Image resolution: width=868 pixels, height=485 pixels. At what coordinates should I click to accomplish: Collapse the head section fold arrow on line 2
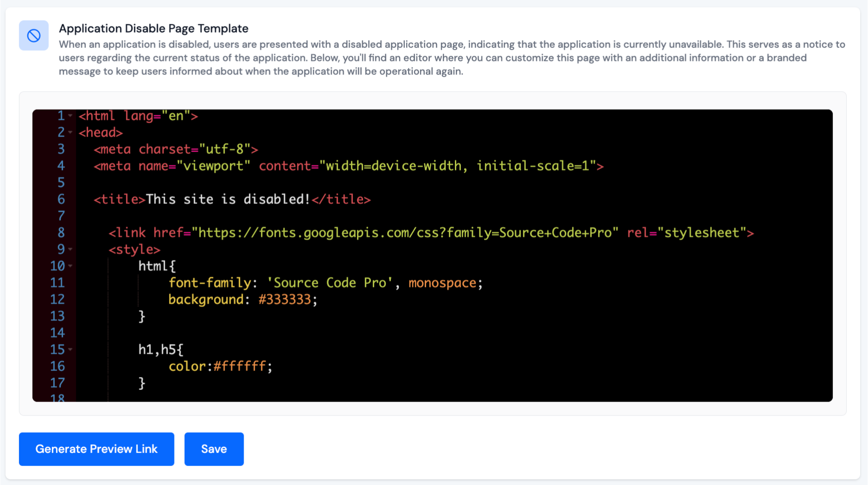tap(70, 133)
